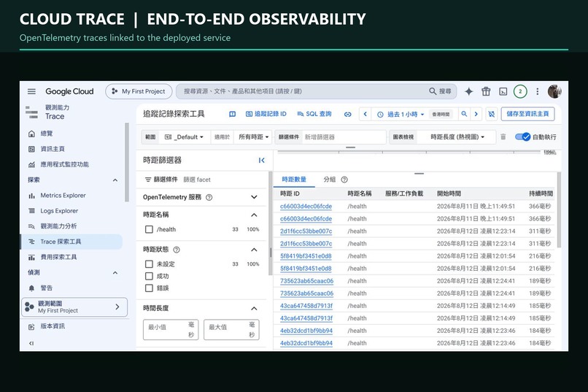Click help icon beside OpenTelemetry 服務

coord(209,197)
